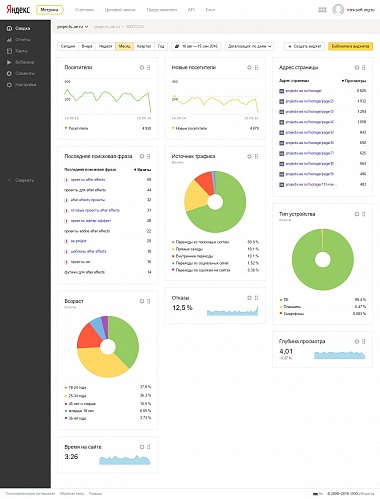The width and height of the screenshot is (380, 499).
Task: Open the Yandex services grid icon
Action: pyautogui.click(x=322, y=10)
